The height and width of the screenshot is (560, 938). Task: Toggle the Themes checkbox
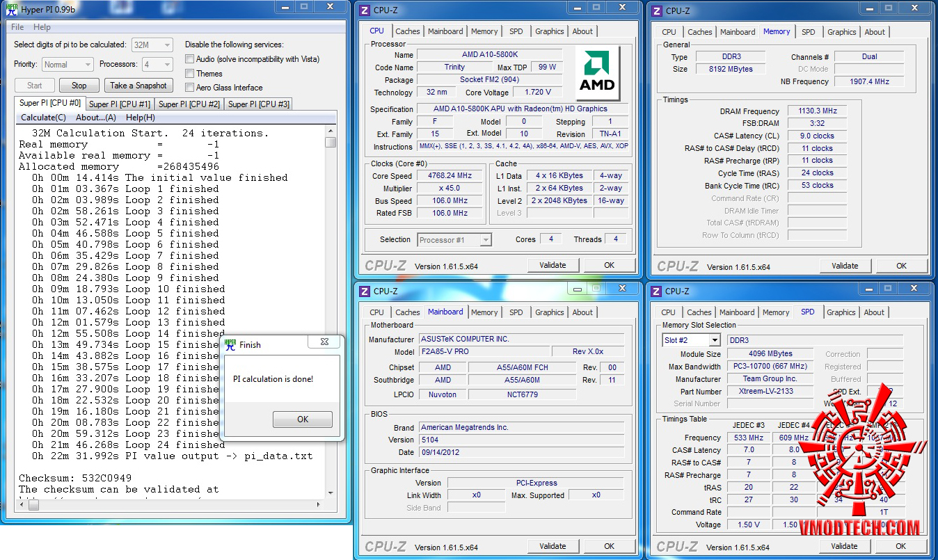click(189, 74)
